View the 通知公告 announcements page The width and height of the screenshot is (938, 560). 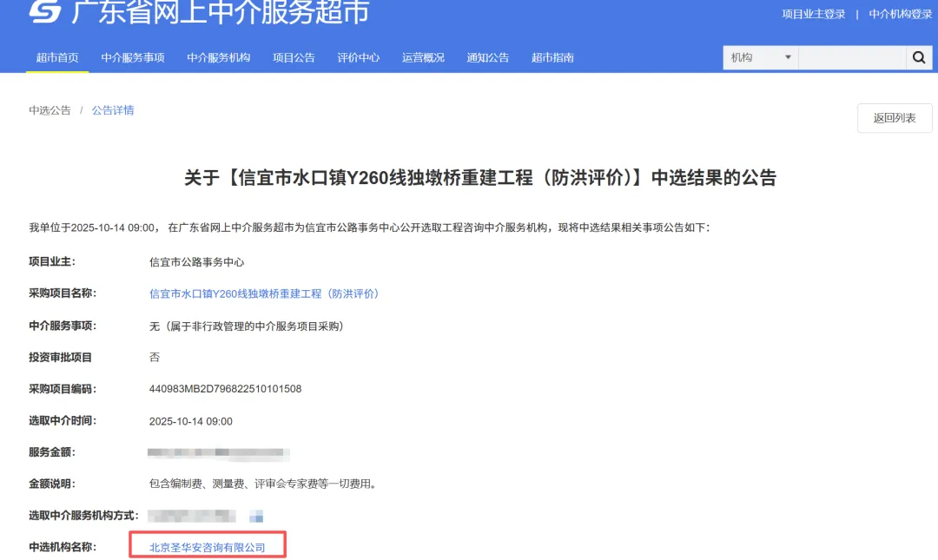tap(487, 57)
